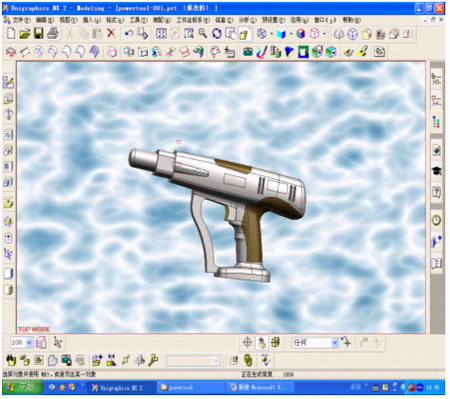Click the yellow folder-like icon in the left sidebar

[8, 202]
